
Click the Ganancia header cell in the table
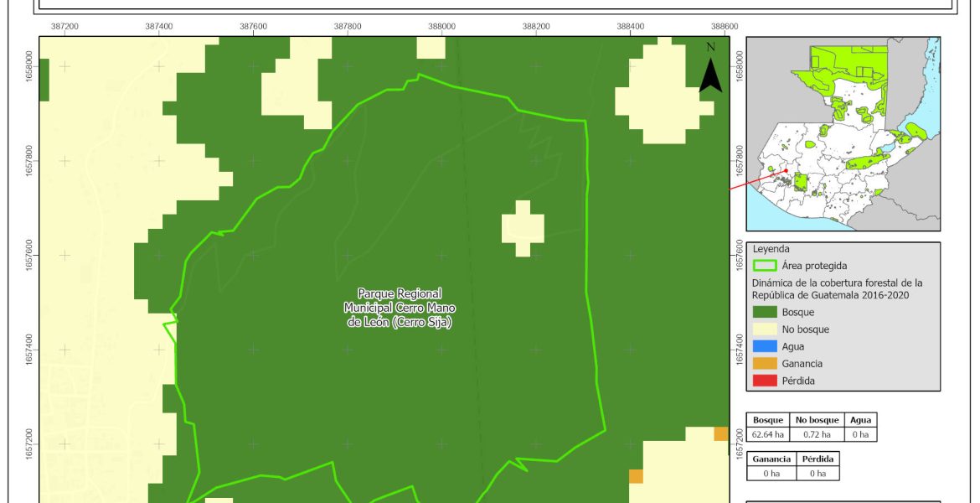771,459
